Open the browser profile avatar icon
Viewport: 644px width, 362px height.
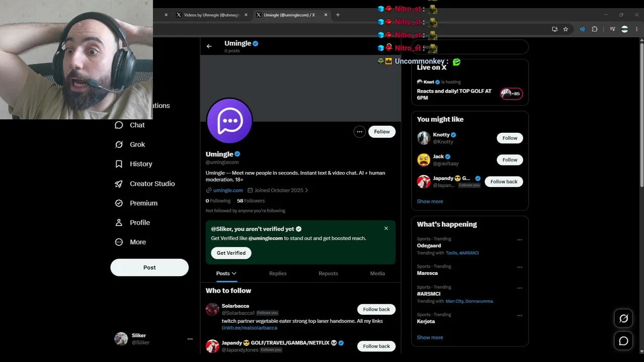click(624, 29)
